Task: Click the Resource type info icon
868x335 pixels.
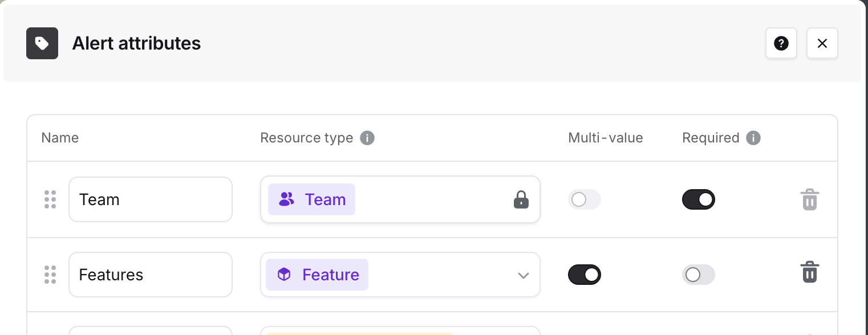Action: (x=367, y=138)
